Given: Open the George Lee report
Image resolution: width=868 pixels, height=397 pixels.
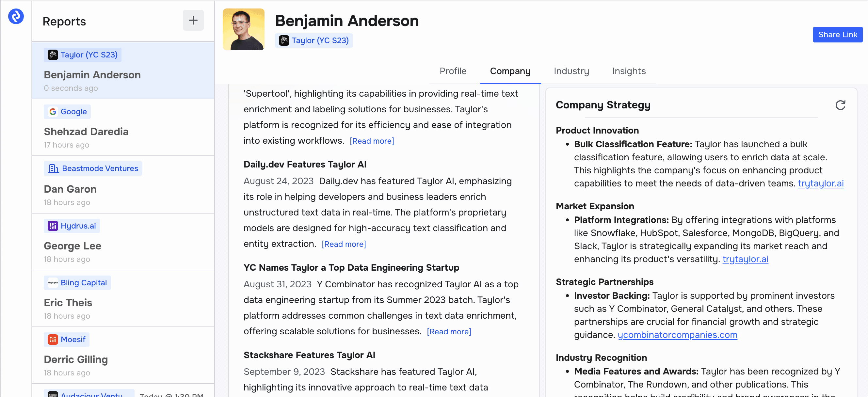Looking at the screenshot, I should click(123, 242).
